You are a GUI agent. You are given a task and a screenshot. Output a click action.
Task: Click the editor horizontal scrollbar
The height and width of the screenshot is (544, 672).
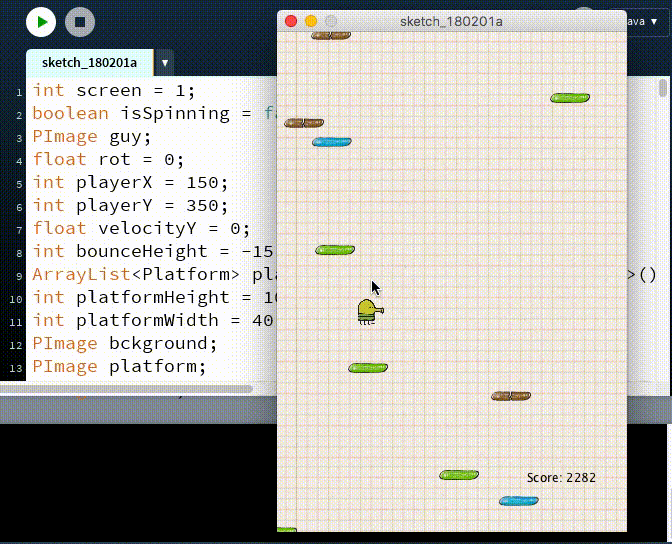(126, 388)
